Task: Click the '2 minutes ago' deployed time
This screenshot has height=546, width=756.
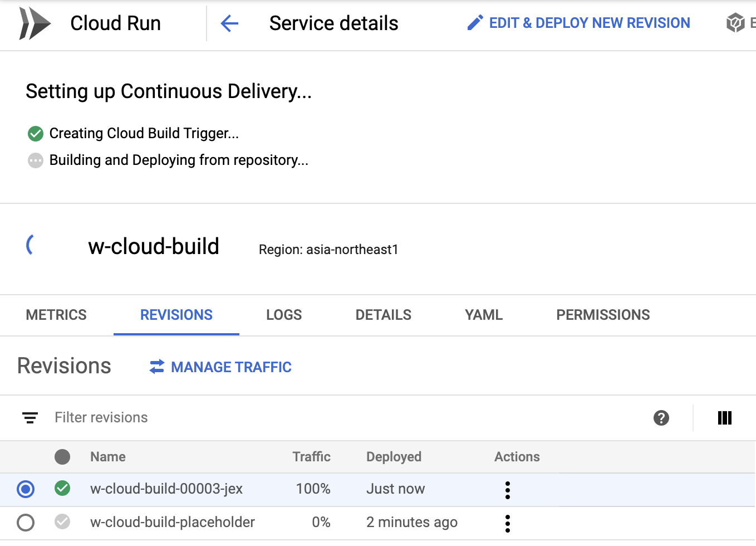Action: click(412, 522)
